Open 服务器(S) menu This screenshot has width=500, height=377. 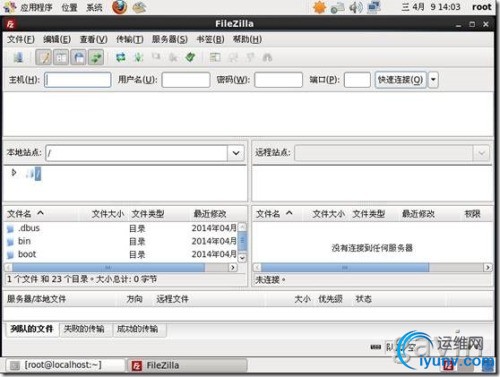coord(169,39)
